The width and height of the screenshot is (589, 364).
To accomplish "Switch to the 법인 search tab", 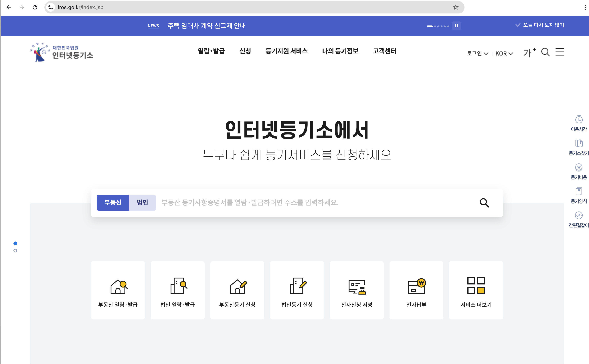I will click(142, 202).
